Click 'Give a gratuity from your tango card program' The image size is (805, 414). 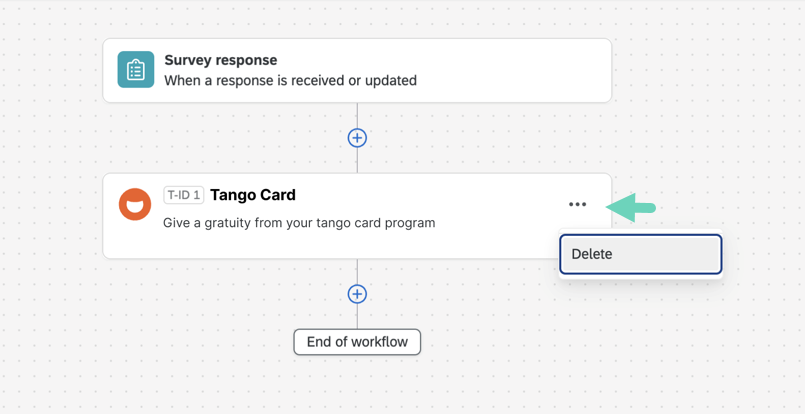point(299,223)
